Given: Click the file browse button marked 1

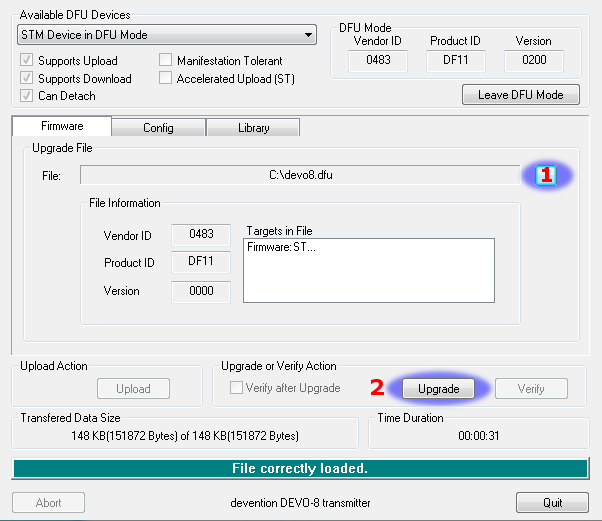Looking at the screenshot, I should coord(546,175).
